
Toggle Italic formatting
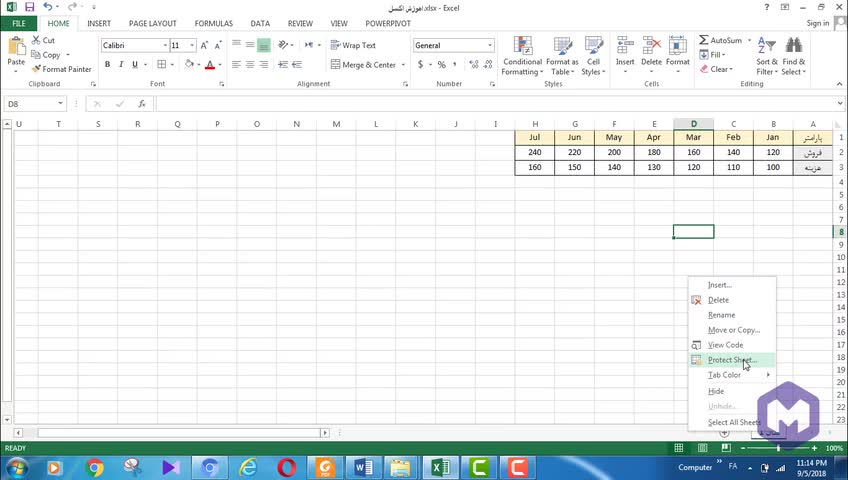[x=121, y=64]
